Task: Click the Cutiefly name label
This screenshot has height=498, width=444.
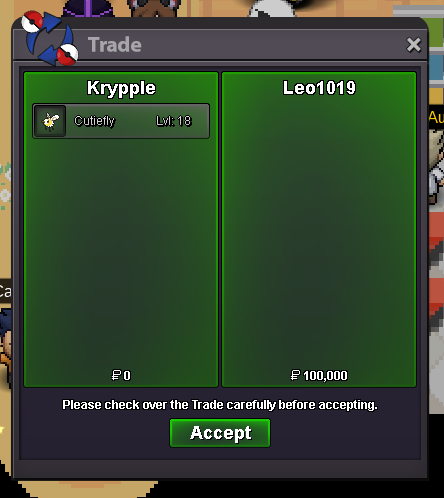Action: click(94, 121)
